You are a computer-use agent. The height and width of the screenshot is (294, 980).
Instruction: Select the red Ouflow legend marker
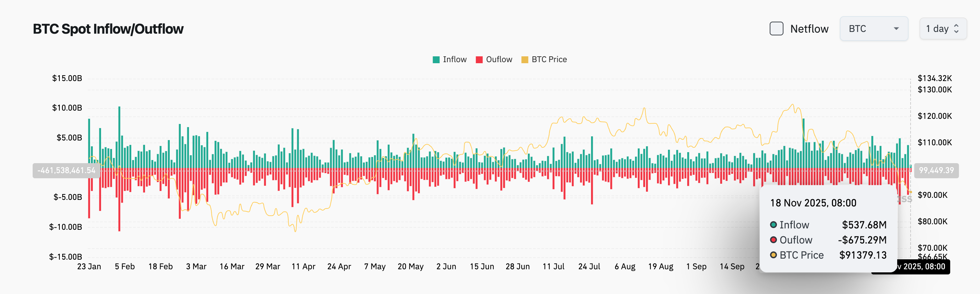[479, 59]
